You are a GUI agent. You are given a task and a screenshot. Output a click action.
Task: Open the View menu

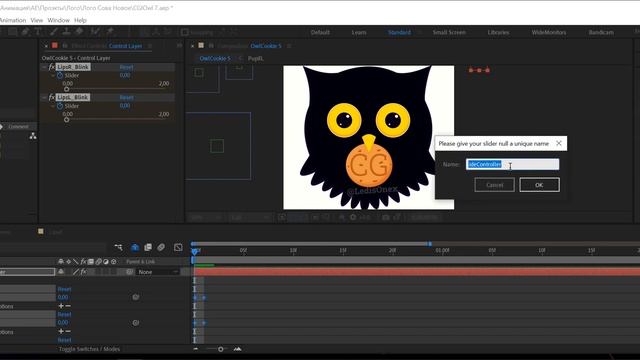tap(37, 20)
